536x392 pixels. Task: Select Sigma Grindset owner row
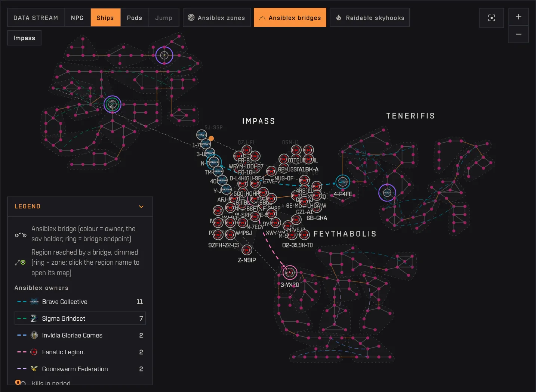point(80,318)
